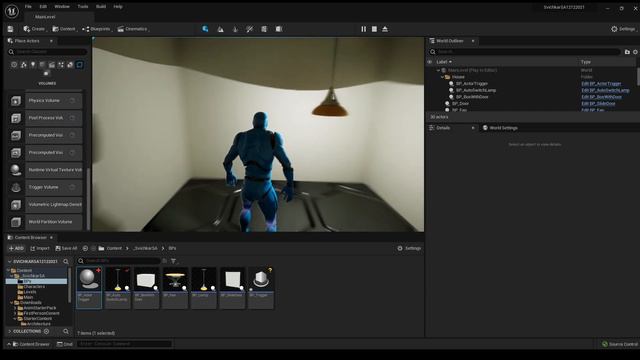Select the Modeling mode icon
Viewport: 640px width, 360px height.
pyautogui.click(x=264, y=29)
